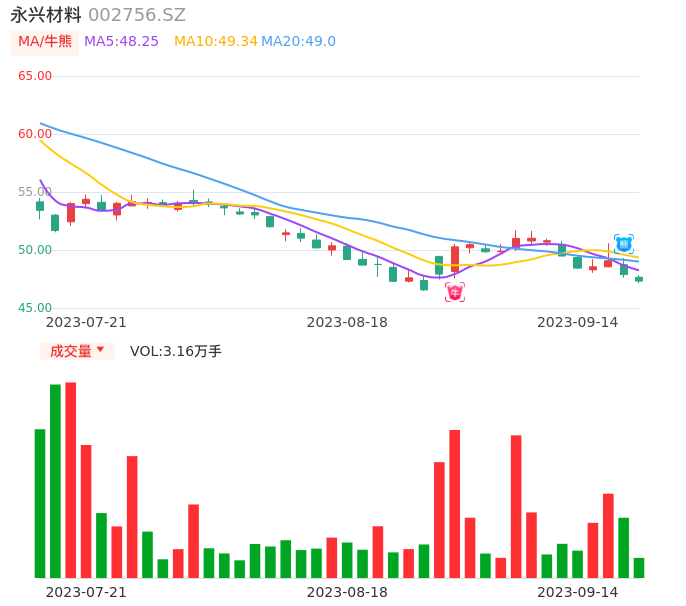686x606 pixels.
Task: Click the 45.00 price axis label
Action: [35, 308]
